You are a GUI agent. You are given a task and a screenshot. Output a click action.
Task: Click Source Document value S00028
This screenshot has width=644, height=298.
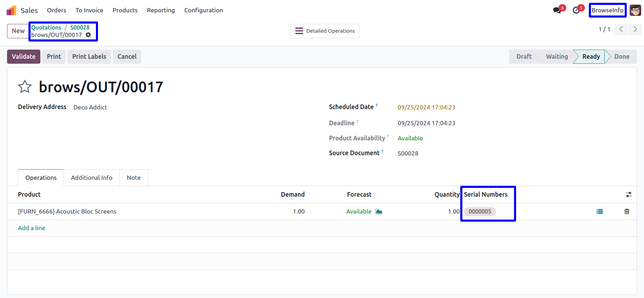tap(408, 153)
